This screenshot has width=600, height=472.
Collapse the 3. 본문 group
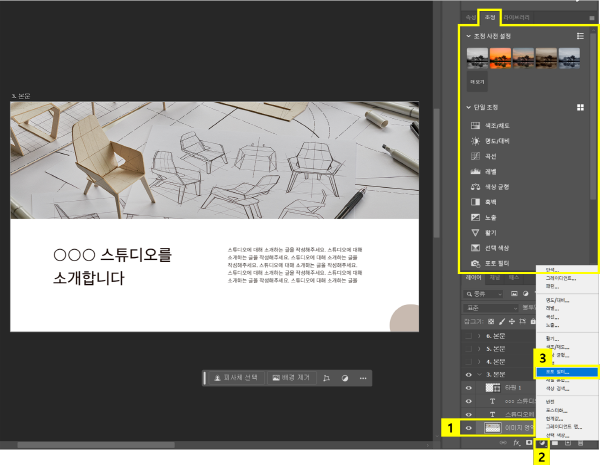pos(479,375)
